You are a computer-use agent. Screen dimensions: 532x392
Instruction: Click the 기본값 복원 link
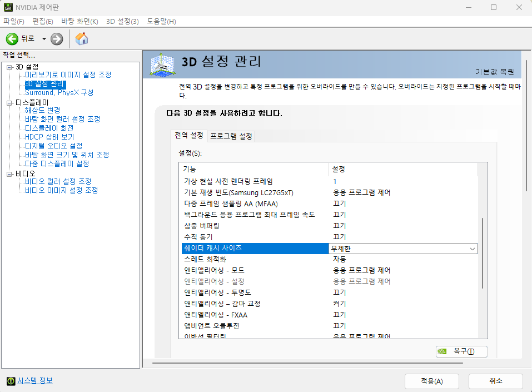pos(494,72)
